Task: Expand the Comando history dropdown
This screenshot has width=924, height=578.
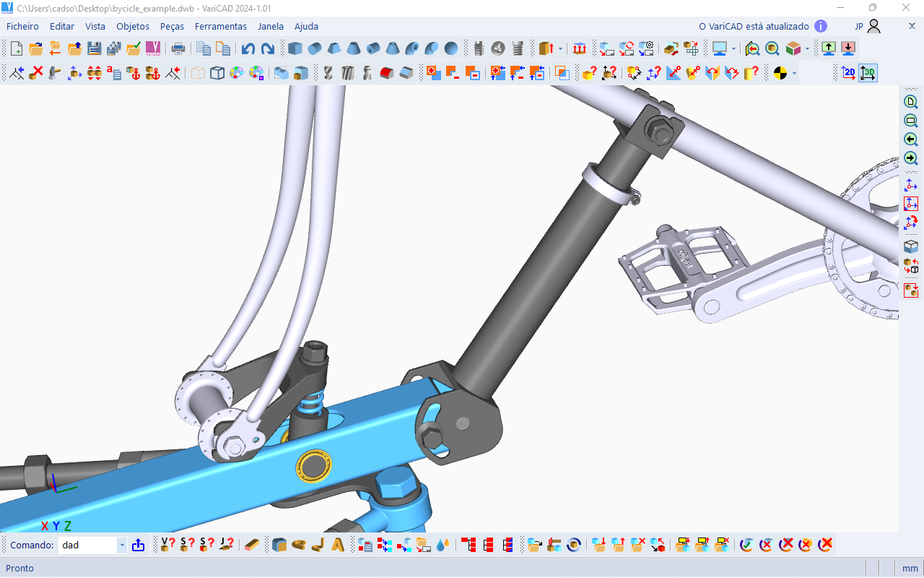Action: tap(122, 545)
